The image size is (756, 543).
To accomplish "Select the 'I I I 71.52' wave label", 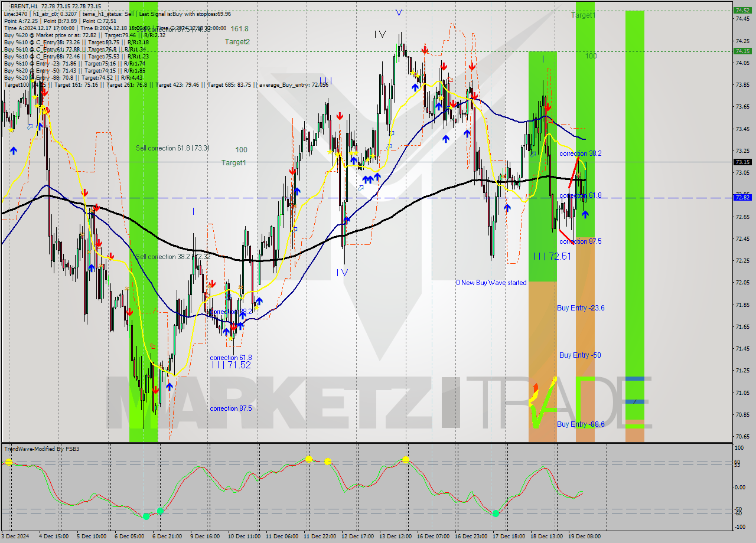I will [x=230, y=365].
